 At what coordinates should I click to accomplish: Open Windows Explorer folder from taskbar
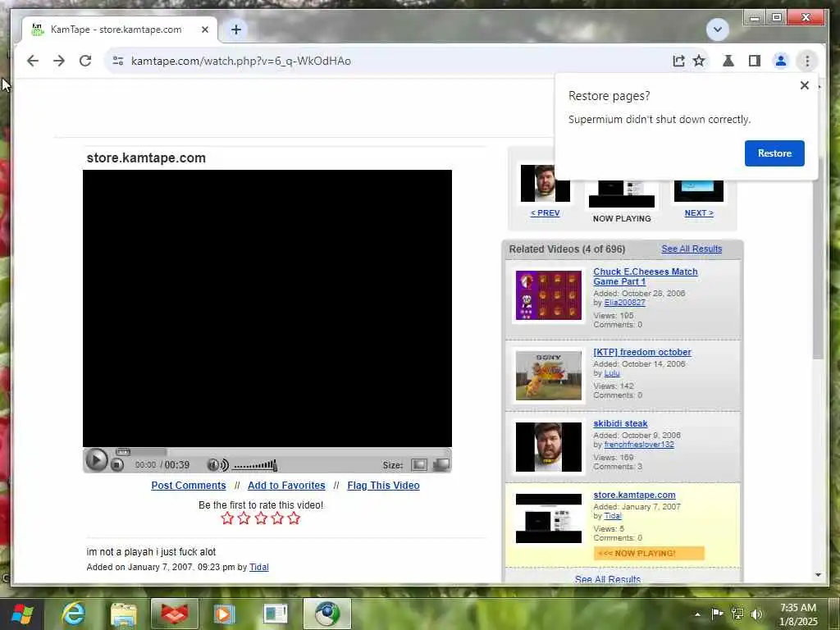coord(124,614)
